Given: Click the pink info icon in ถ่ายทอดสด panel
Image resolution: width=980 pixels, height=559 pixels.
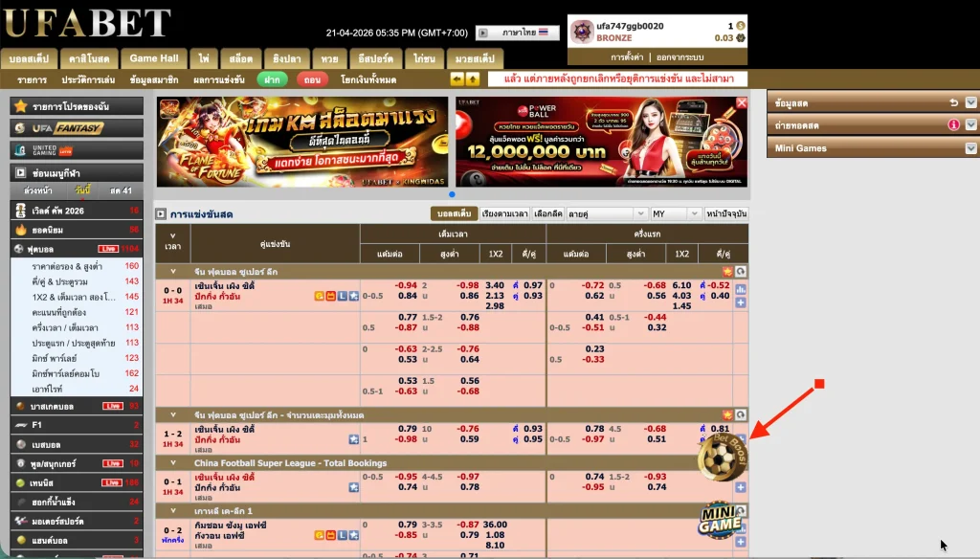Looking at the screenshot, I should click(x=953, y=125).
